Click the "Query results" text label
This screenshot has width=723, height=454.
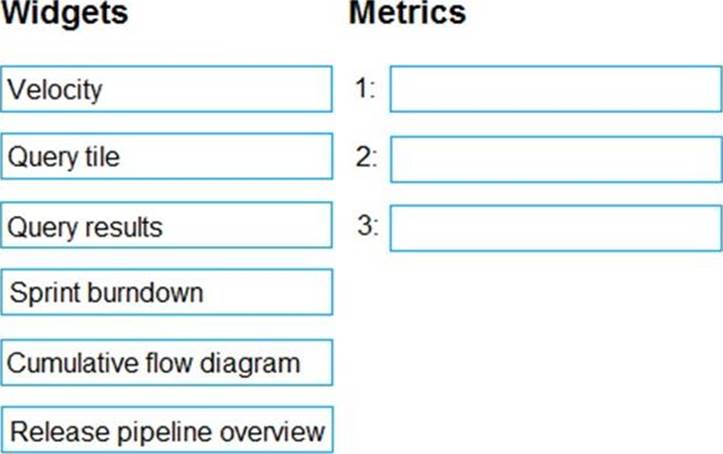pos(84,227)
